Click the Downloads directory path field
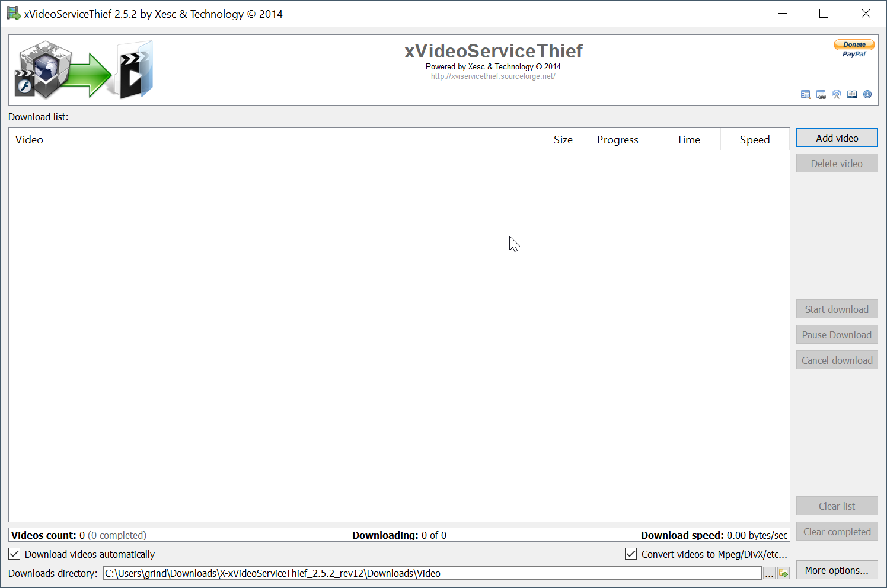 tap(432, 573)
